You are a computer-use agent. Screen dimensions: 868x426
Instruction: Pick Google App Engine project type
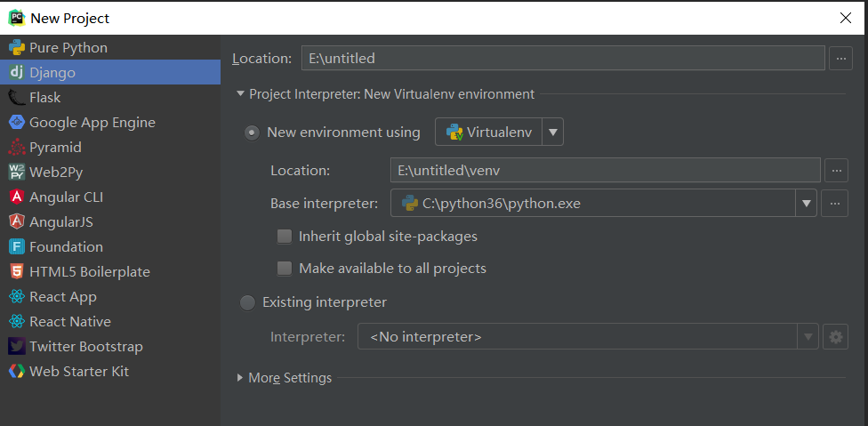(110, 122)
